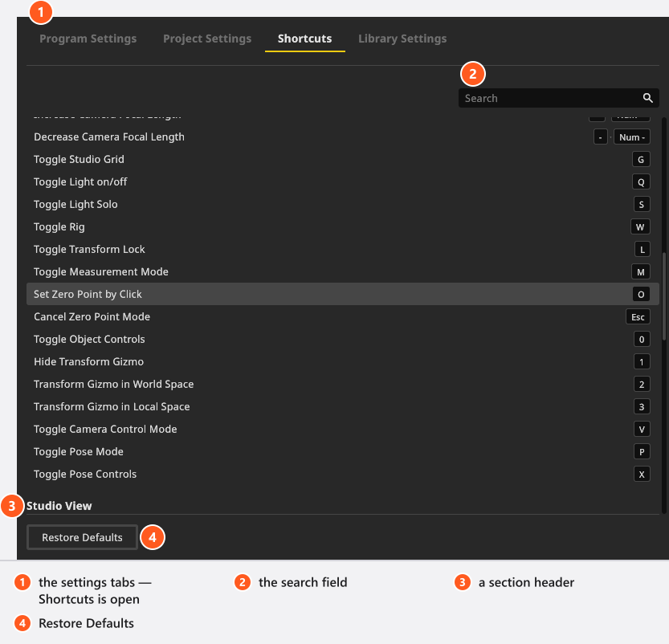Click the 0 key for Toggle Object Controls
Screen dimensions: 669x644
pos(642,340)
